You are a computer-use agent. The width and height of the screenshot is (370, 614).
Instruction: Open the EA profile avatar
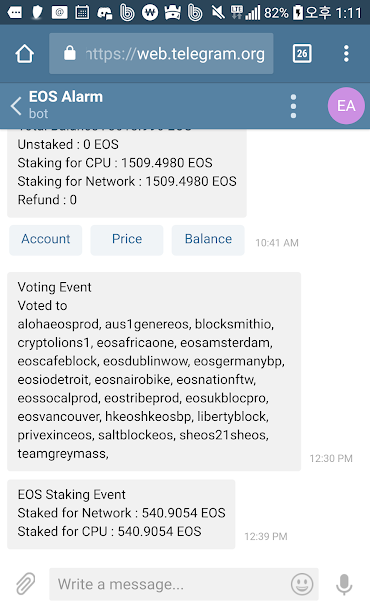[x=346, y=106]
